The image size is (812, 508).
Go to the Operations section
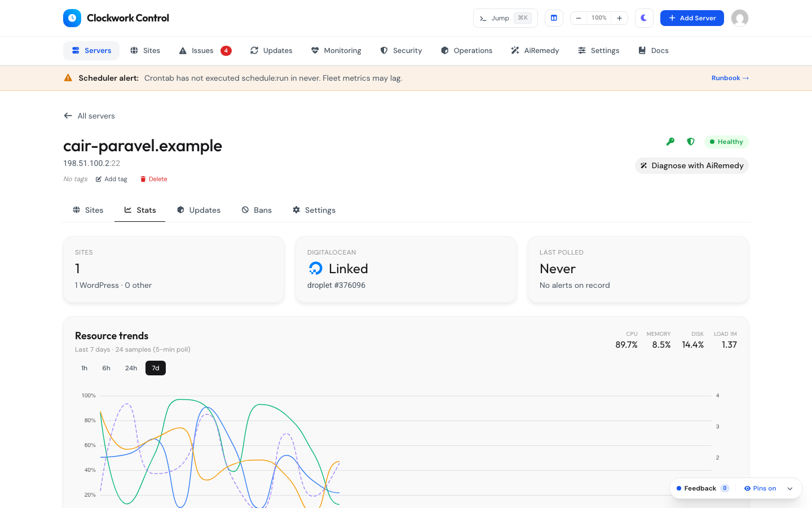point(466,51)
